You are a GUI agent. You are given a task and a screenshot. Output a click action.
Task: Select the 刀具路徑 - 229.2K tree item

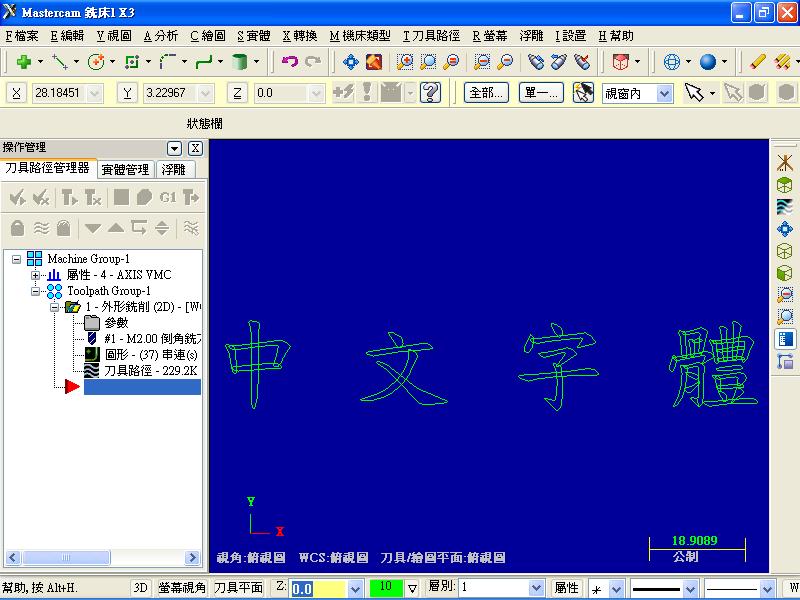(x=151, y=371)
